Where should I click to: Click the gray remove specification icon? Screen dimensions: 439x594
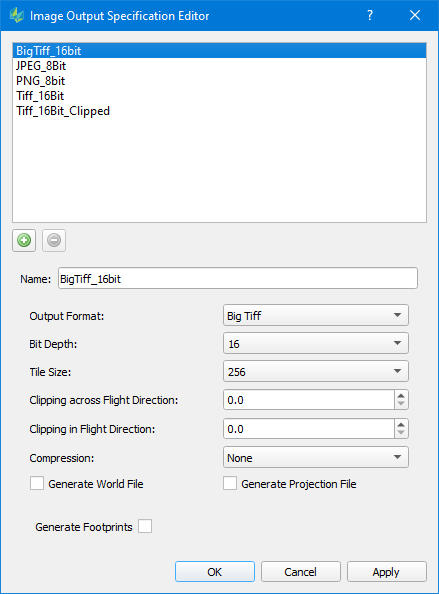point(54,240)
